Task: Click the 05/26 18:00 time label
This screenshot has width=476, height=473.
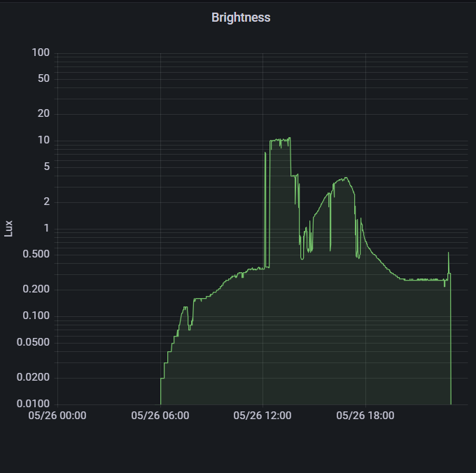Action: [x=365, y=416]
